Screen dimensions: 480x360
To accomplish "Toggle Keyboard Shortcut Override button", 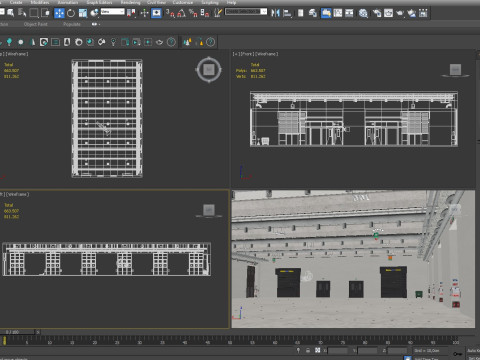I will coord(156,13).
